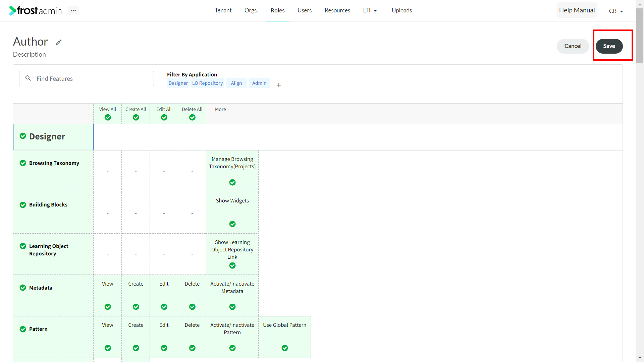Click the More column header
Image resolution: width=644 pixels, height=362 pixels.
220,109
